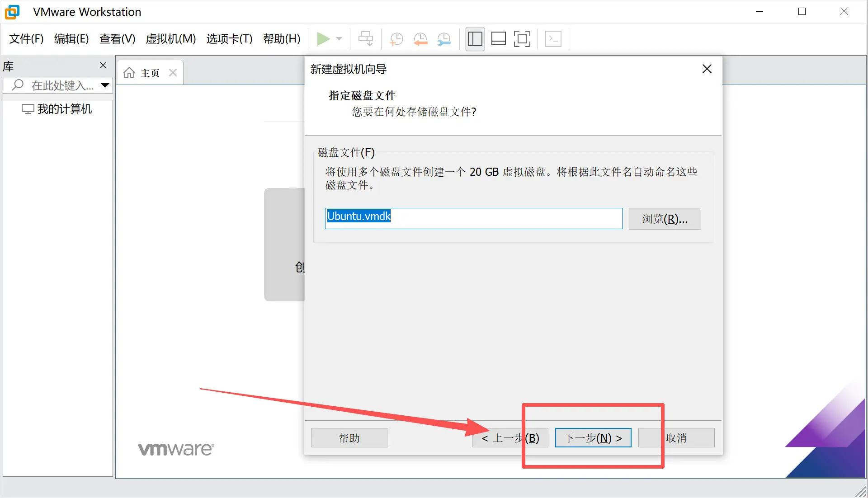Click the full screen mode icon
The width and height of the screenshot is (868, 498).
point(522,39)
